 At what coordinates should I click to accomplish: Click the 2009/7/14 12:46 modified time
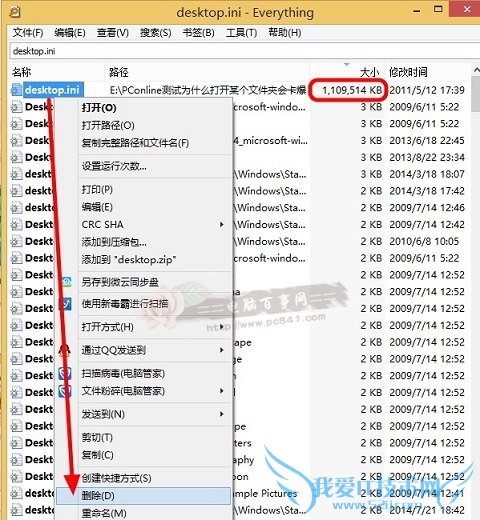click(427, 207)
